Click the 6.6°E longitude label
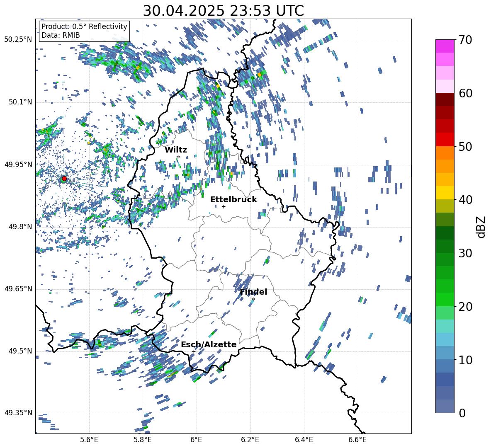 click(x=357, y=440)
